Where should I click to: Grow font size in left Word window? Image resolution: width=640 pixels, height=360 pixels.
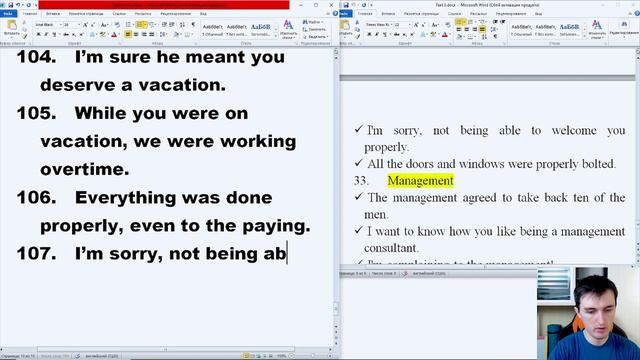coord(85,24)
